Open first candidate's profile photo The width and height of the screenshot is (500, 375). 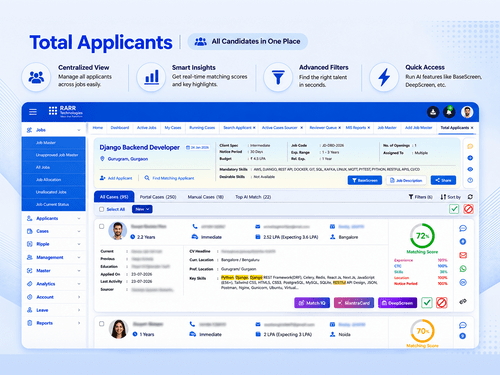pos(118,231)
